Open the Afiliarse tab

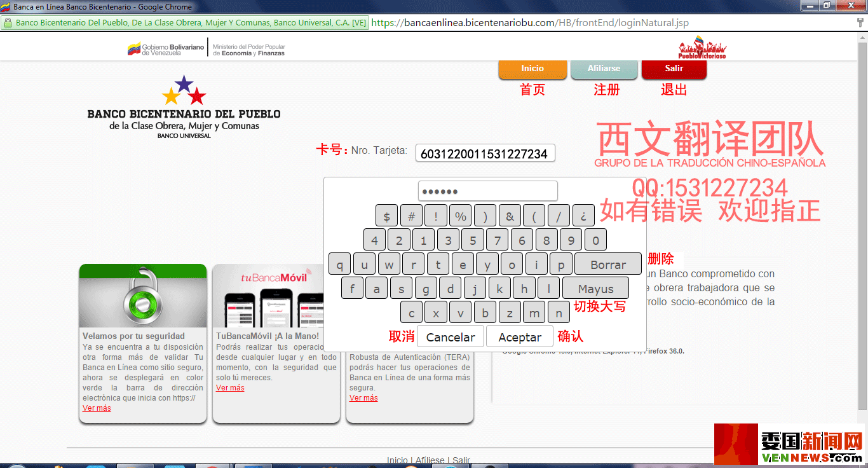click(604, 69)
